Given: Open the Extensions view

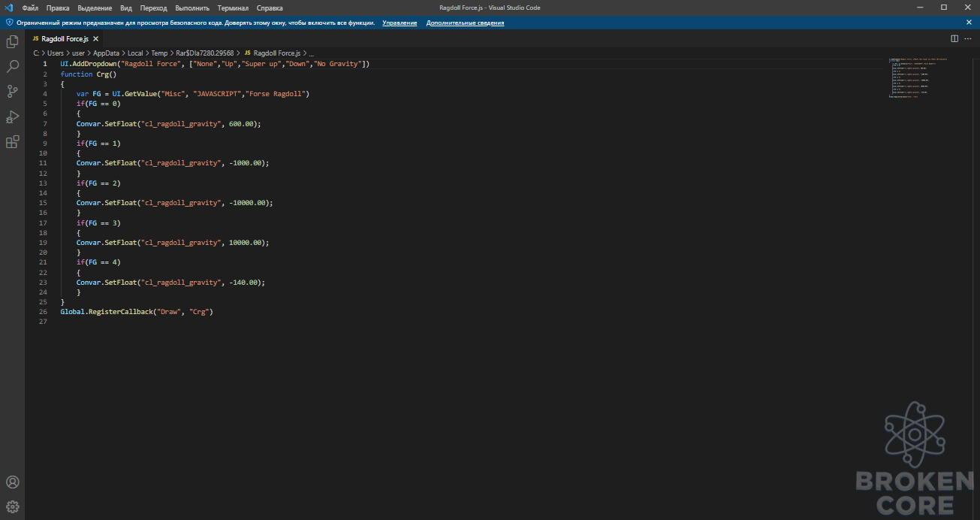Looking at the screenshot, I should (x=12, y=141).
